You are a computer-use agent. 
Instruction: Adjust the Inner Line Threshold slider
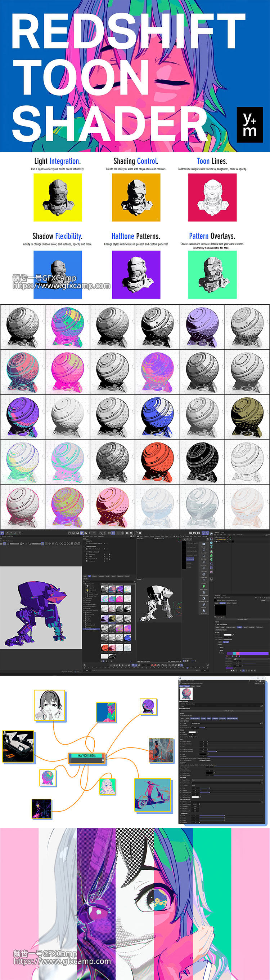coord(235,752)
